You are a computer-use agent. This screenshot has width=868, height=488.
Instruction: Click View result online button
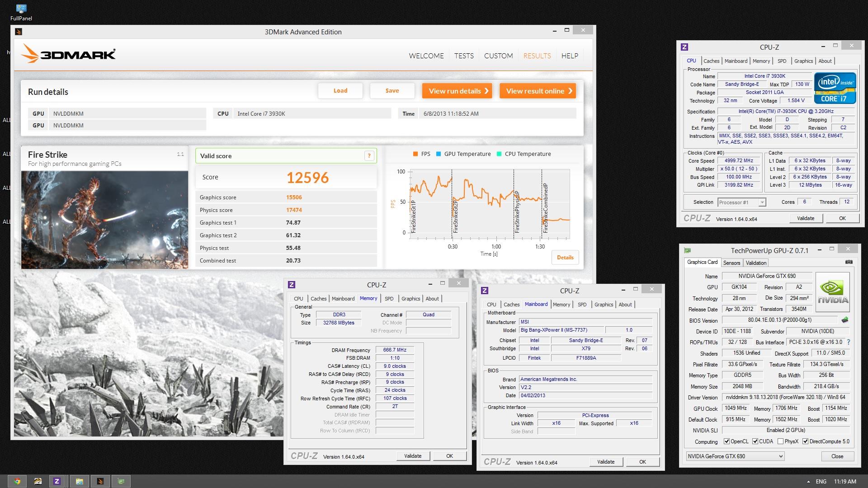(x=538, y=91)
